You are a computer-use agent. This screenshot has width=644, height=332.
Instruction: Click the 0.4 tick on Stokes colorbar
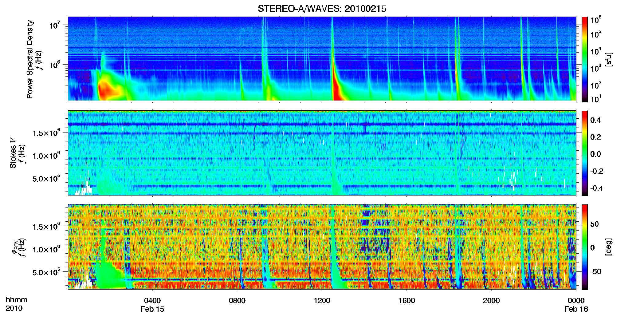(x=595, y=120)
